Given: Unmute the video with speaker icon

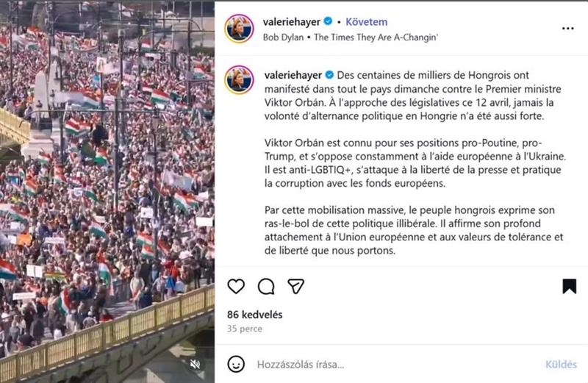Looking at the screenshot, I should click(x=195, y=364).
